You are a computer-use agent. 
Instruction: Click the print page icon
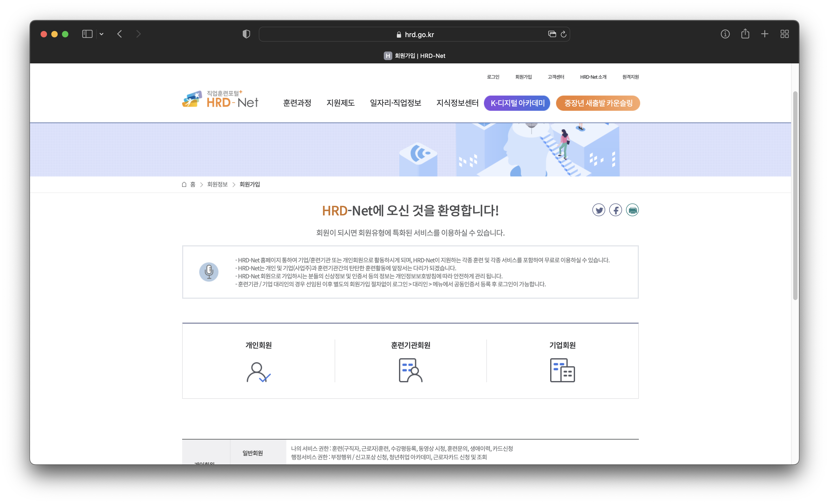[x=632, y=210]
